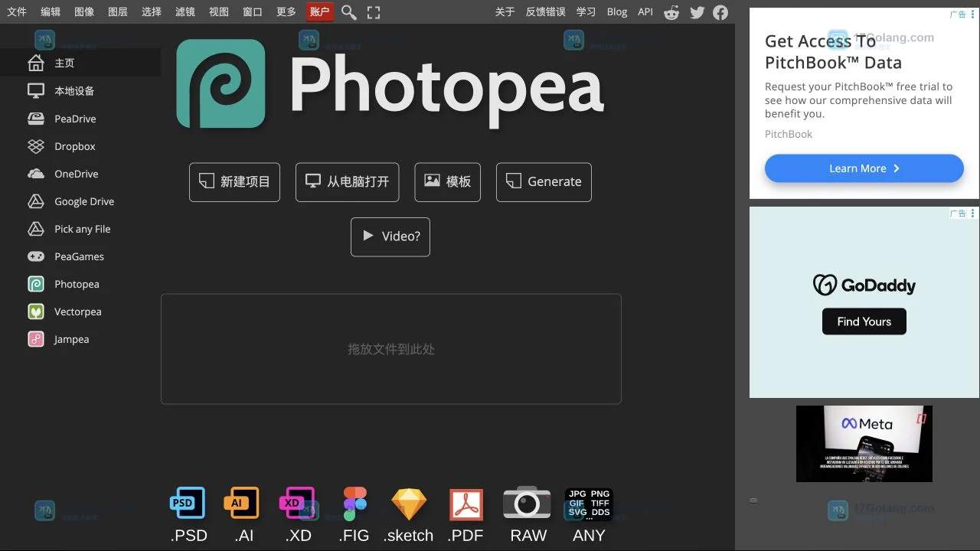Select 主页 home icon in sidebar
The width and height of the screenshot is (980, 551).
[36, 63]
